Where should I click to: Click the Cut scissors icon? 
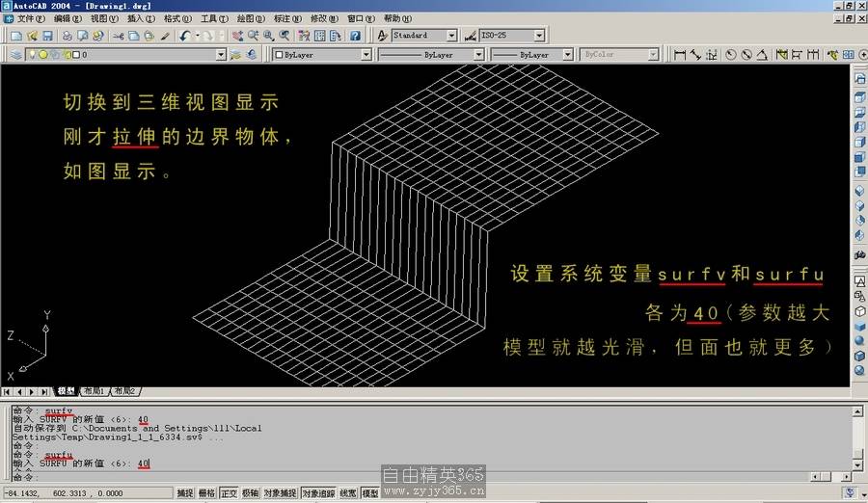click(x=118, y=36)
